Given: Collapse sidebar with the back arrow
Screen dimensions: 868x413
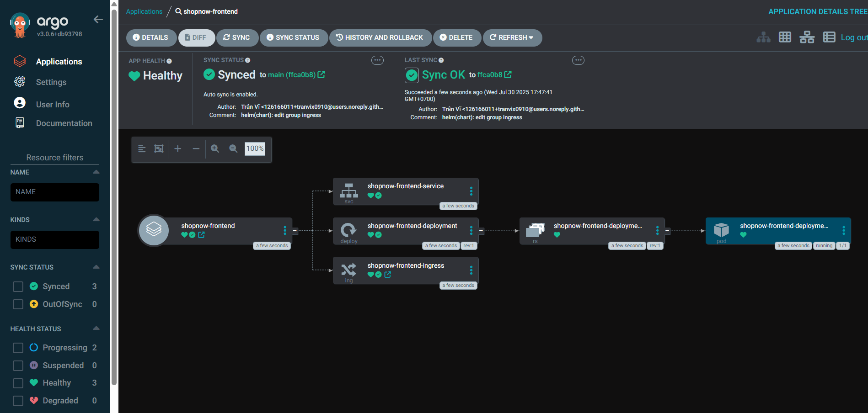Looking at the screenshot, I should tap(98, 19).
